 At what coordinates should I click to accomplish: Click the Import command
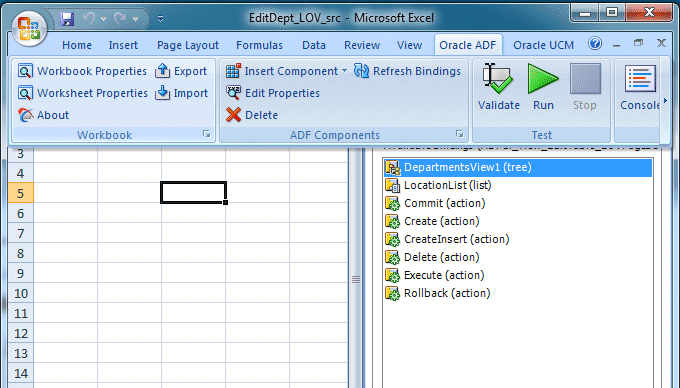tap(181, 93)
